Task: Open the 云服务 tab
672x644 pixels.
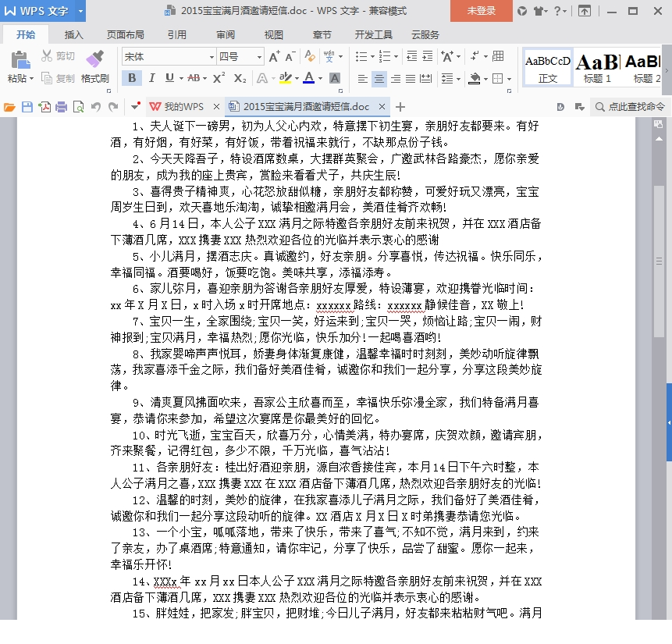Action: 425,34
